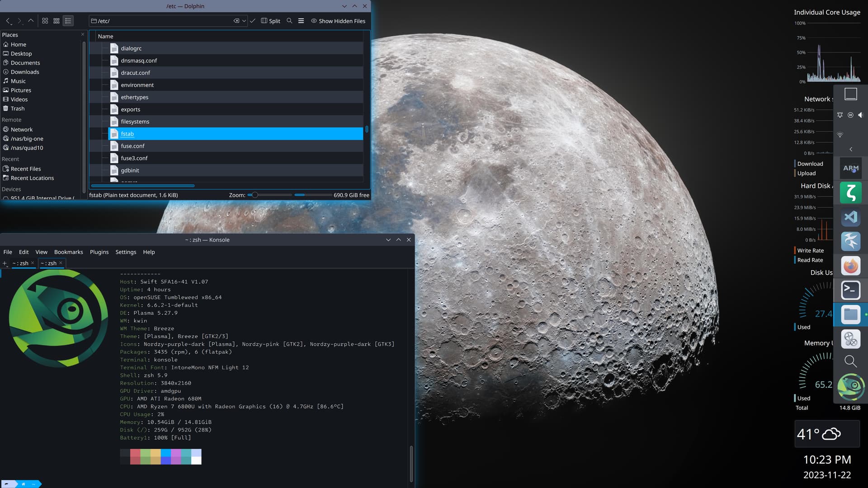Click Konsole vertical scrollbar
This screenshot has height=488, width=868.
coord(411,464)
